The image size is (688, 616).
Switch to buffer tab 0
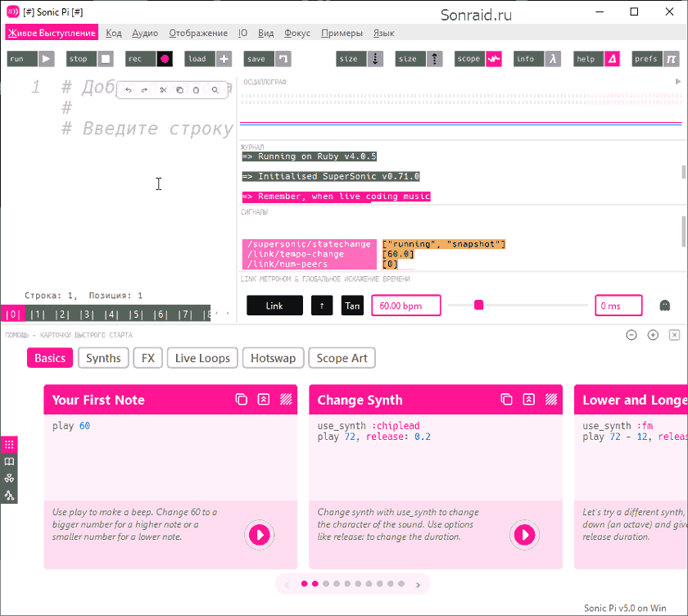tap(13, 314)
